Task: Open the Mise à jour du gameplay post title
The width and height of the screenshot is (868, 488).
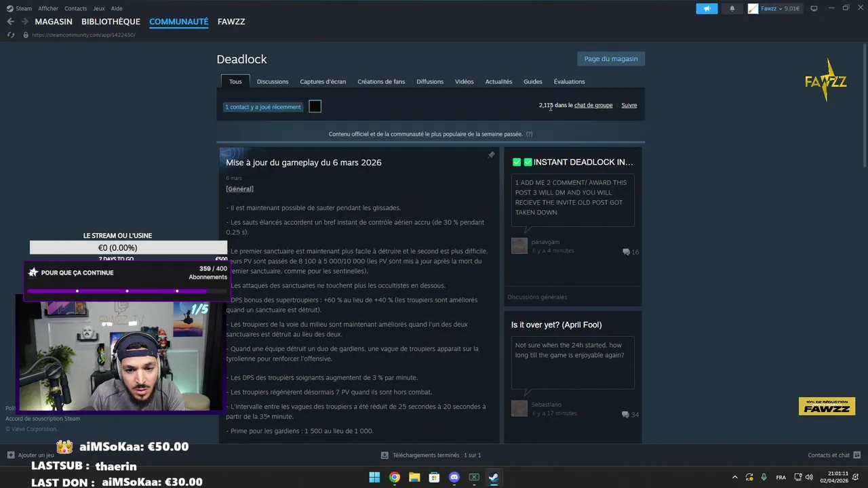Action: tap(304, 163)
